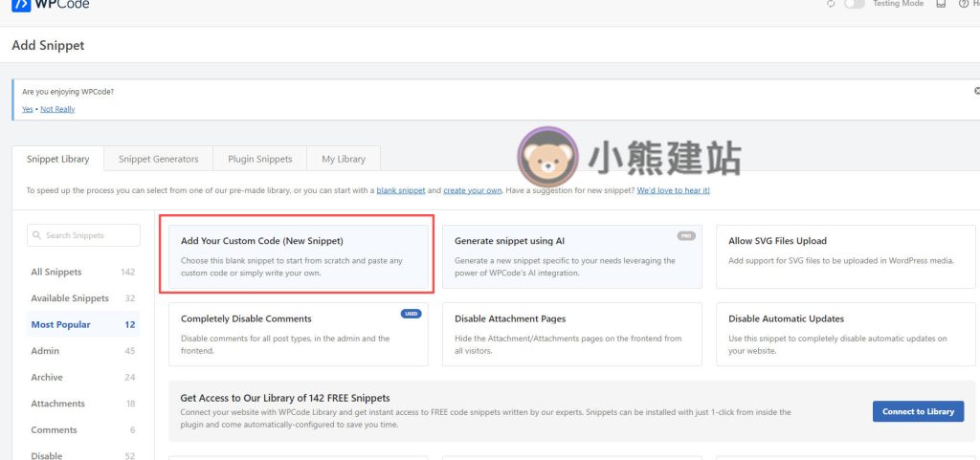
Task: Open the Plugin Snippets tab
Action: click(260, 159)
